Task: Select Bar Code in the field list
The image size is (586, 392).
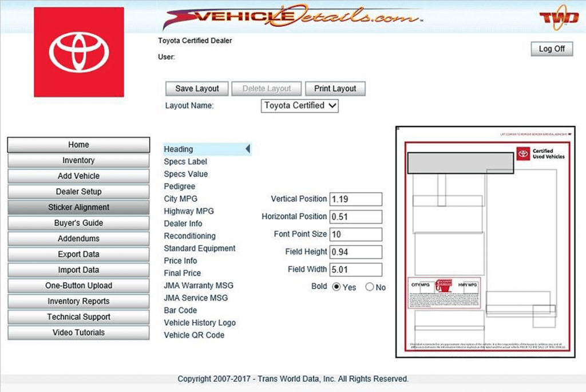Action: point(180,310)
